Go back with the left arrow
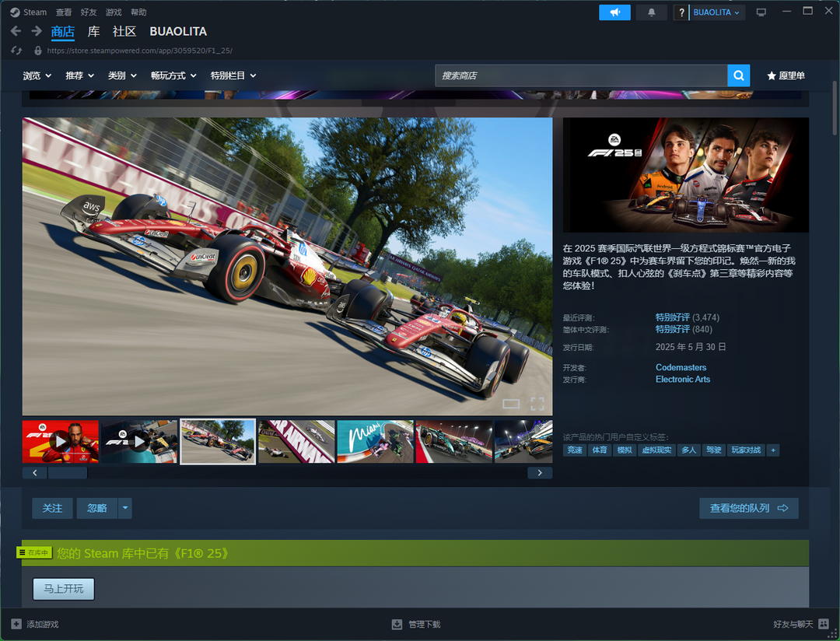This screenshot has width=840, height=641. 16,31
